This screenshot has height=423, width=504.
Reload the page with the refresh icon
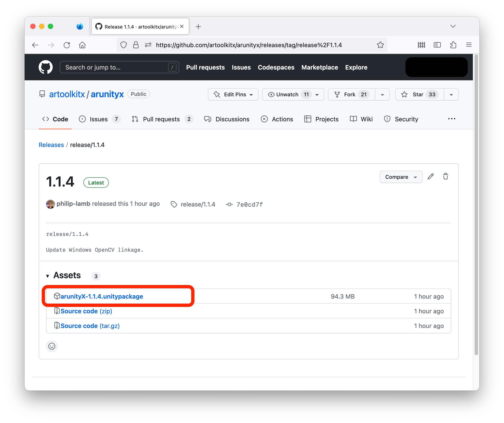67,45
